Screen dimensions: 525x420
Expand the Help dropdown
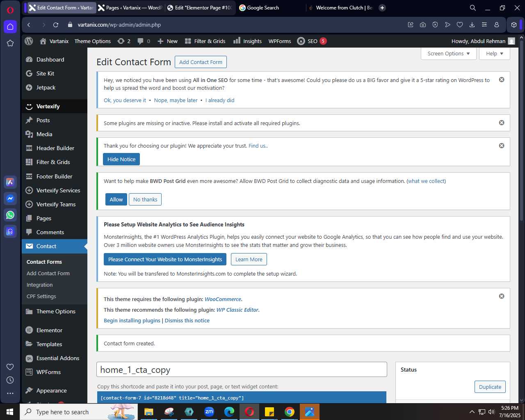[495, 54]
